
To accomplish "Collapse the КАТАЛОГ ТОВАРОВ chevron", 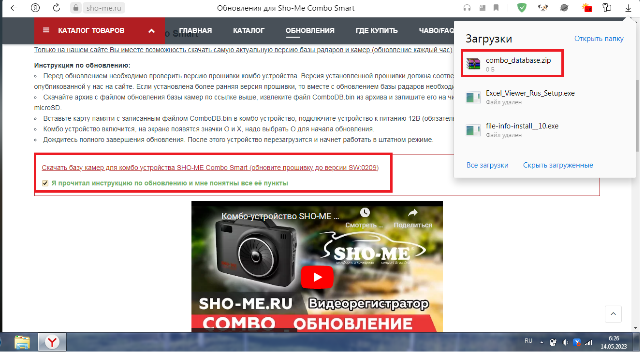I will click(151, 31).
